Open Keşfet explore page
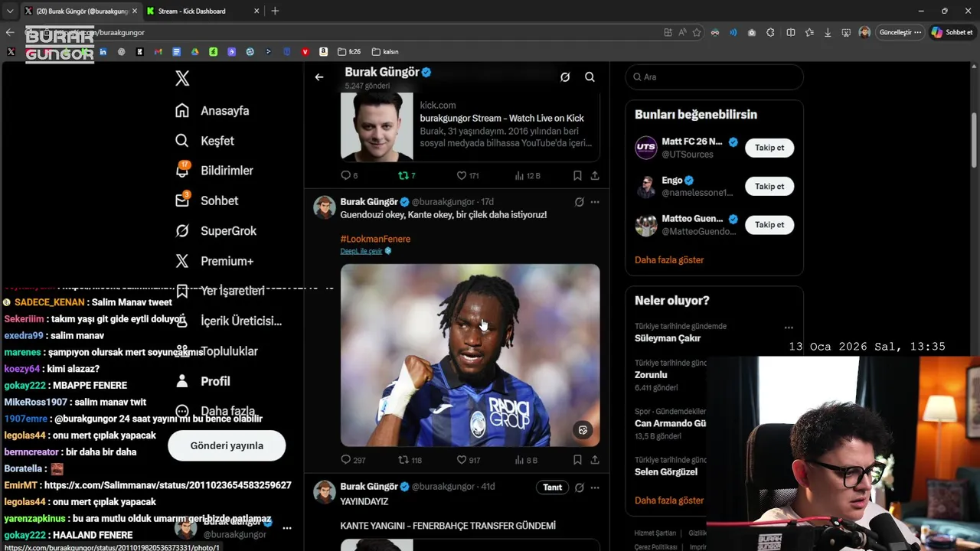 [x=204, y=141]
